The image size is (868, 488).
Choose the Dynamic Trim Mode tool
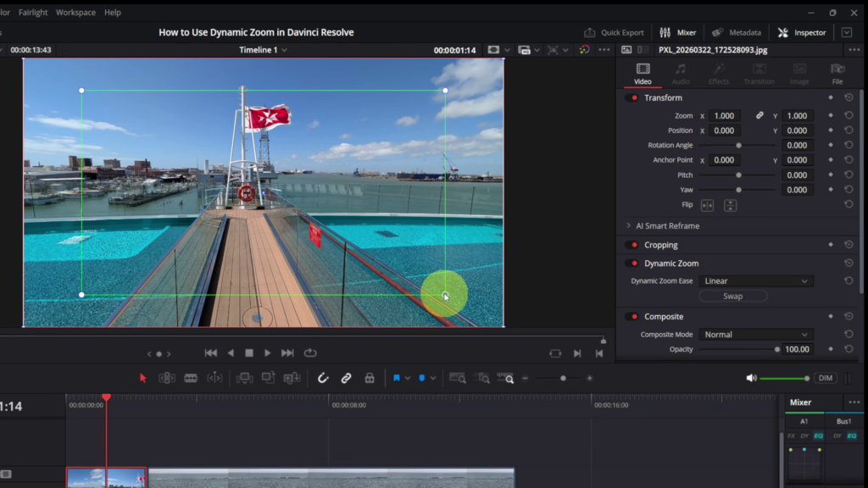[214, 378]
